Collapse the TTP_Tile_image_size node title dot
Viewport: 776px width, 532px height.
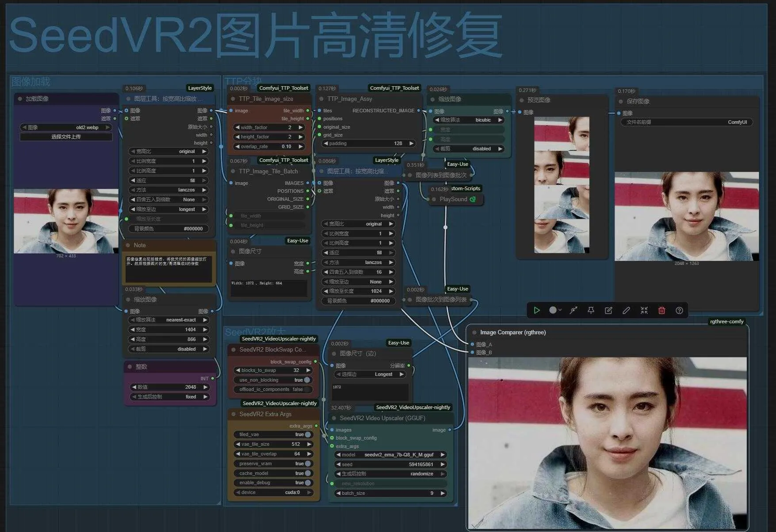(233, 99)
